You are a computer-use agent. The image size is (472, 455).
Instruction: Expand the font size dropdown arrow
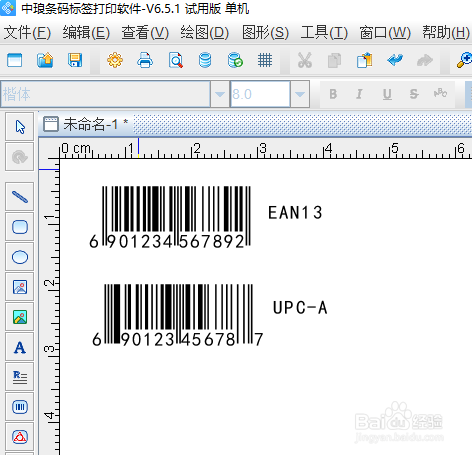(x=300, y=94)
